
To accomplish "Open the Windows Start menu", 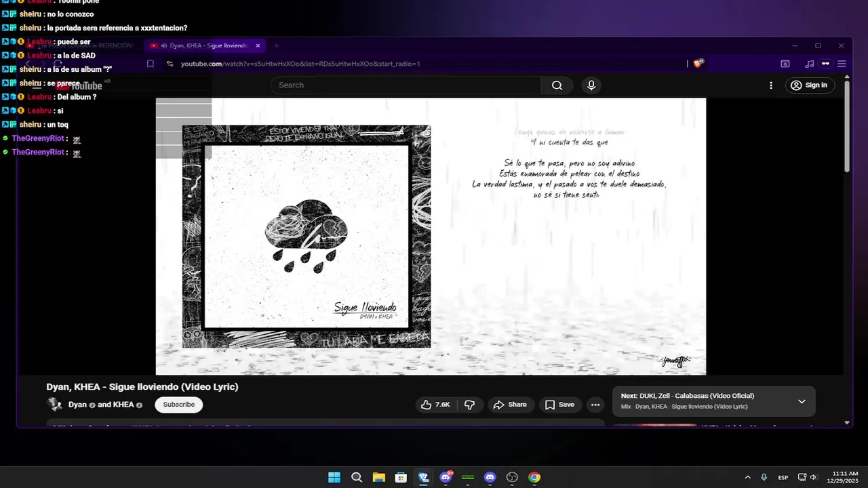I will (x=334, y=477).
